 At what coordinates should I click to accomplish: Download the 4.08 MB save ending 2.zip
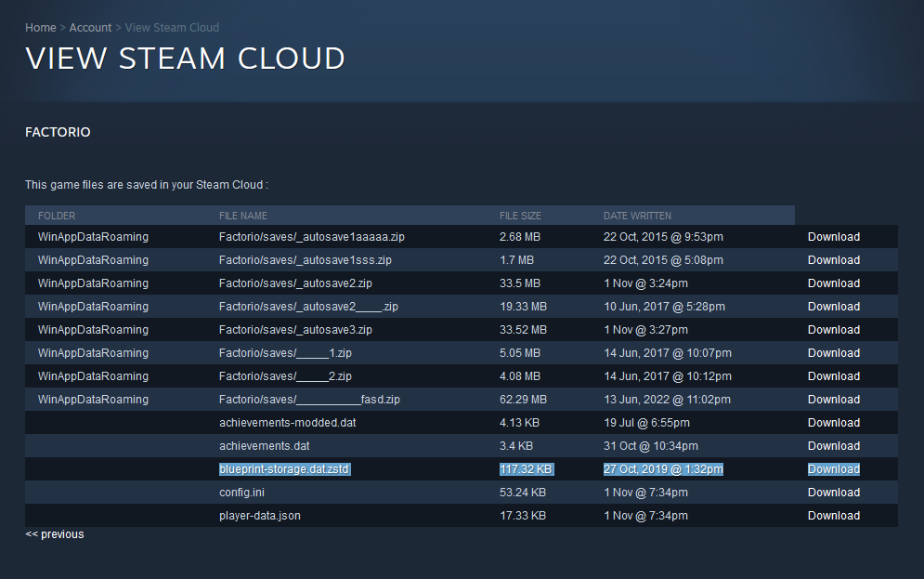click(833, 376)
